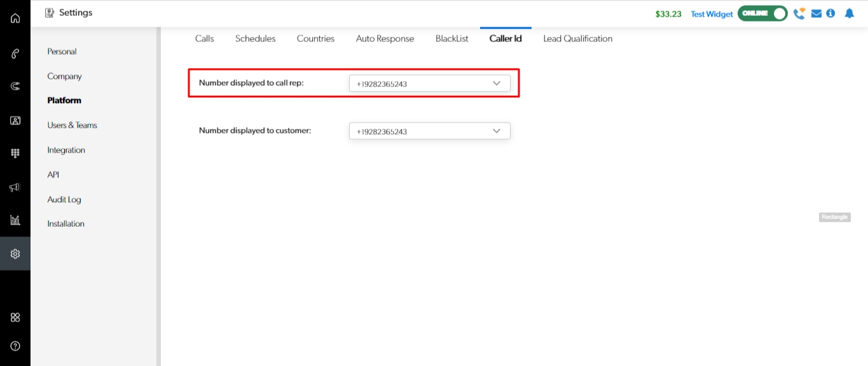Toggle the ONLINE status switch
This screenshot has height=366, width=868.
[x=762, y=13]
